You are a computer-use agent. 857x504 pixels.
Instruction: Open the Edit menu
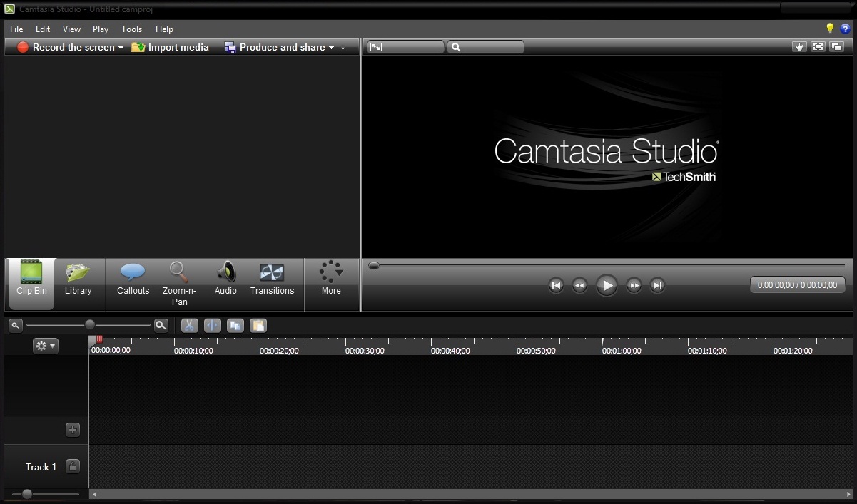[43, 29]
